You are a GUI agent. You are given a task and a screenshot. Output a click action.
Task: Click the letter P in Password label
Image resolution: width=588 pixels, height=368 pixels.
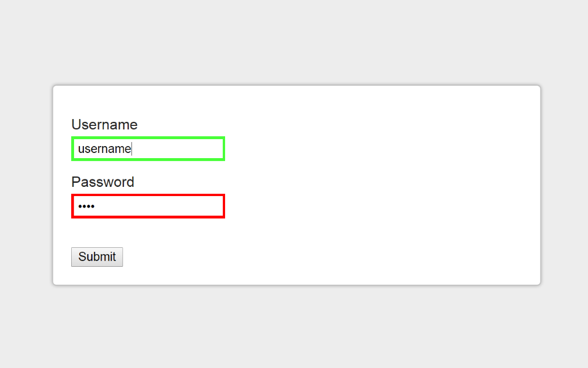click(76, 182)
